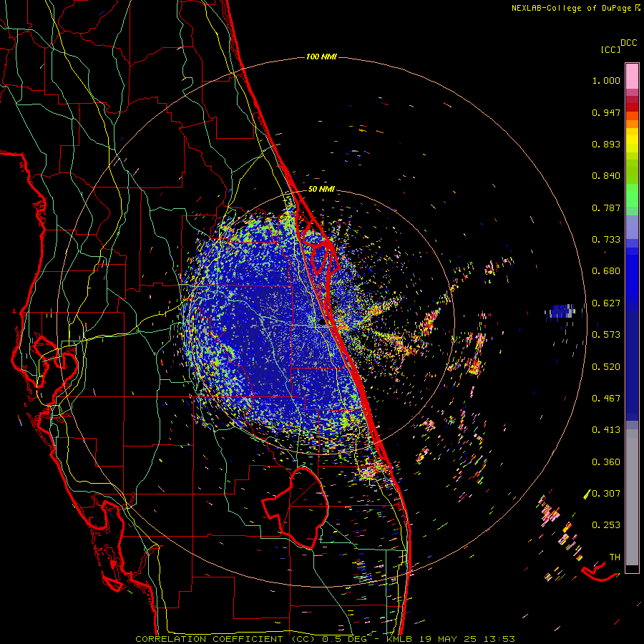Select the "DCC" label above the color scale
644x644 pixels.
tap(628, 43)
